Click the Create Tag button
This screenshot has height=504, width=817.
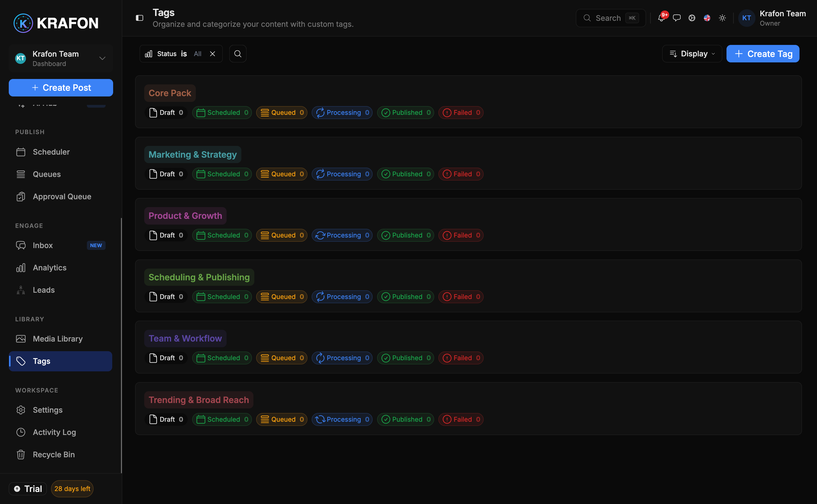click(763, 54)
